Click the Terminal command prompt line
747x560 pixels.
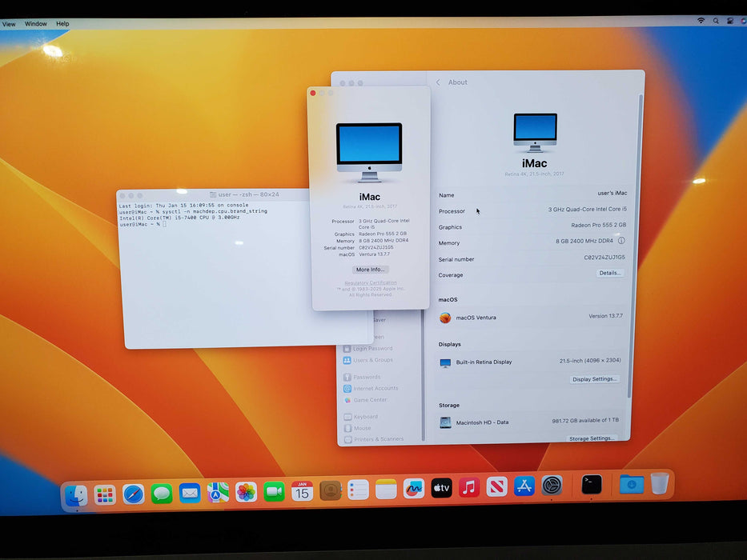point(142,224)
